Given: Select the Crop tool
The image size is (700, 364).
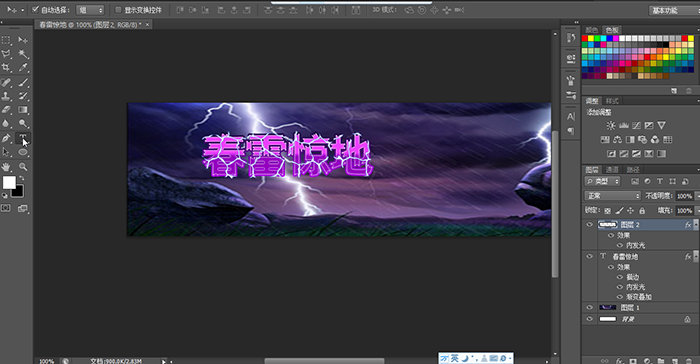Looking at the screenshot, I should (6, 68).
